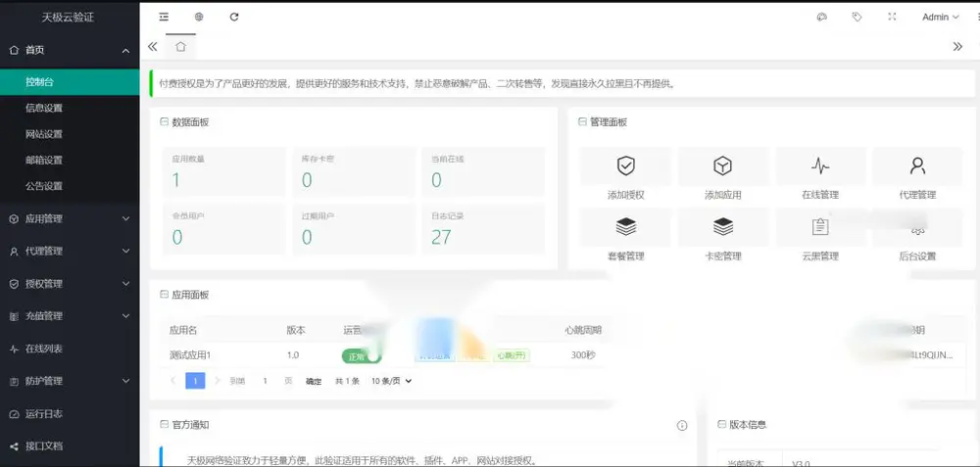Click the 过期用户 data card
Image resolution: width=980 pixels, height=467 pixels.
coord(354,228)
